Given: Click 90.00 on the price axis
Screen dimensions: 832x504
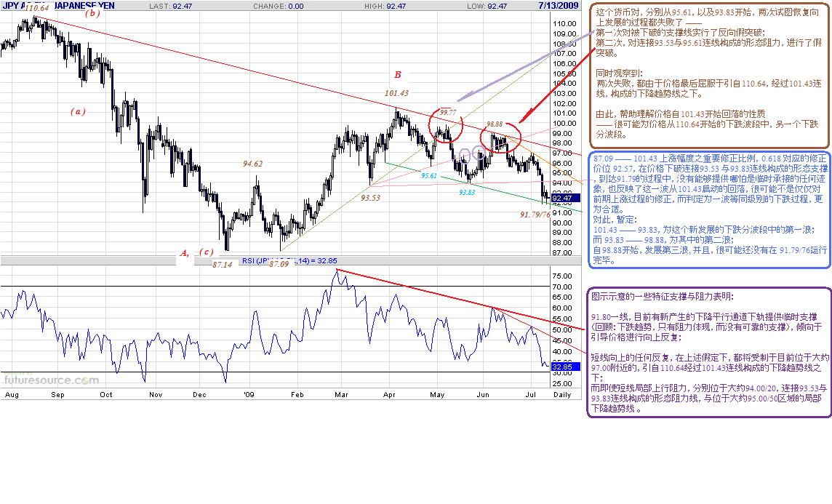Looking at the screenshot, I should pos(562,223).
